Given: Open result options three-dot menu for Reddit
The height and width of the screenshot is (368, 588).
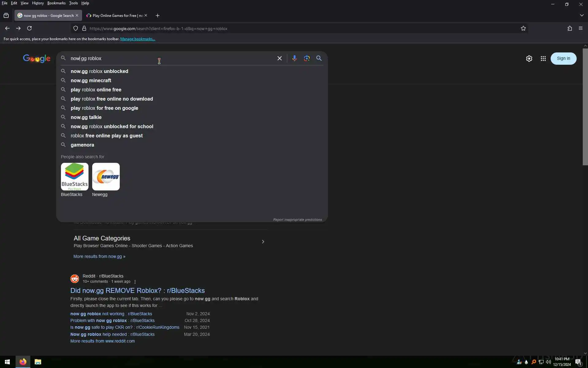Looking at the screenshot, I should 135,282.
